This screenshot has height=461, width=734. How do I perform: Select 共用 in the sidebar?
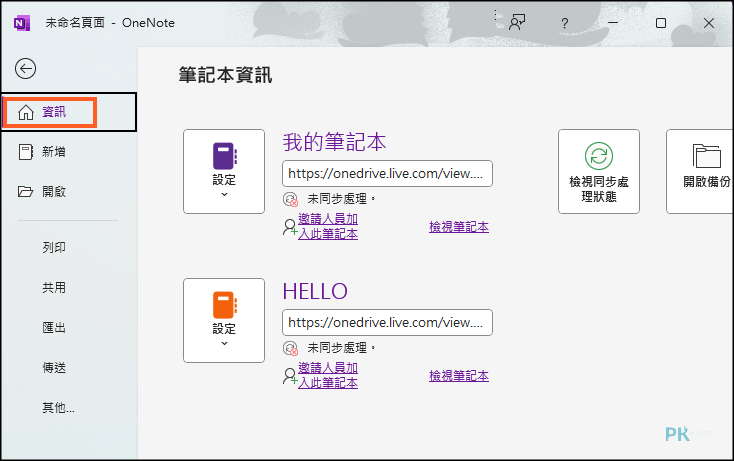(x=54, y=287)
